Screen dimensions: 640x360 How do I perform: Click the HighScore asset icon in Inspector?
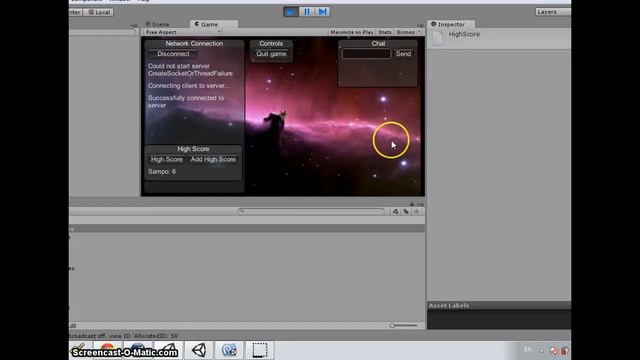[437, 38]
